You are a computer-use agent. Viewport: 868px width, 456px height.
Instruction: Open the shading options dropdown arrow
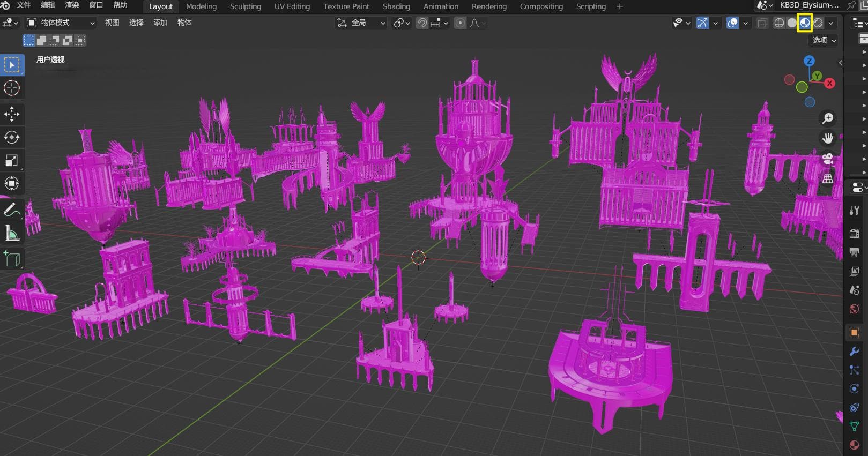[x=831, y=23]
